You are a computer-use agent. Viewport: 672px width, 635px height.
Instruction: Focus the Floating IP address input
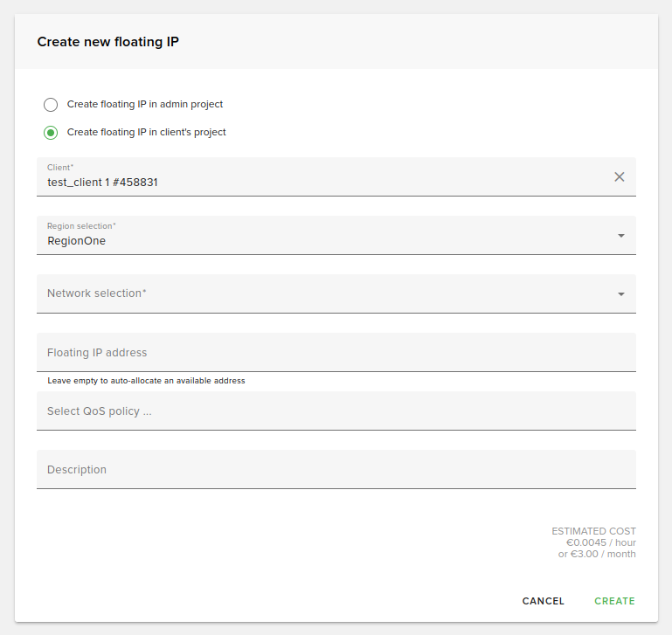point(336,353)
